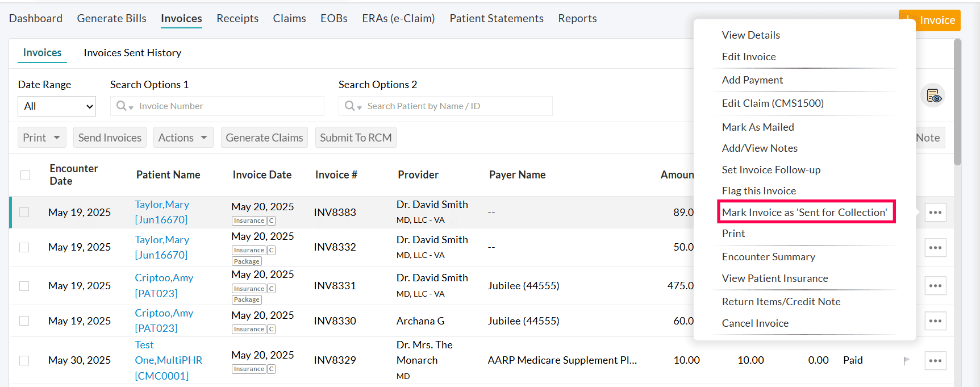Click the Search Patient by Name / ID field
The image size is (980, 387).
(454, 106)
